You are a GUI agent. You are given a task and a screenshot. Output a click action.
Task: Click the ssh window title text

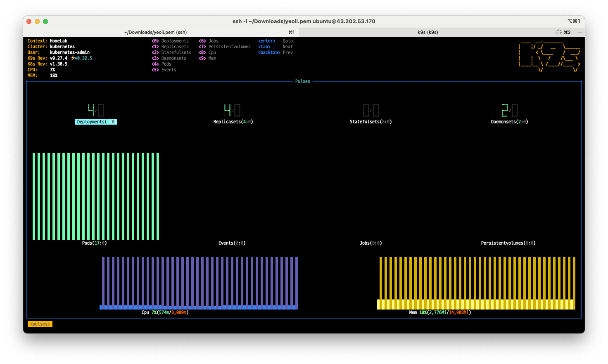point(304,21)
